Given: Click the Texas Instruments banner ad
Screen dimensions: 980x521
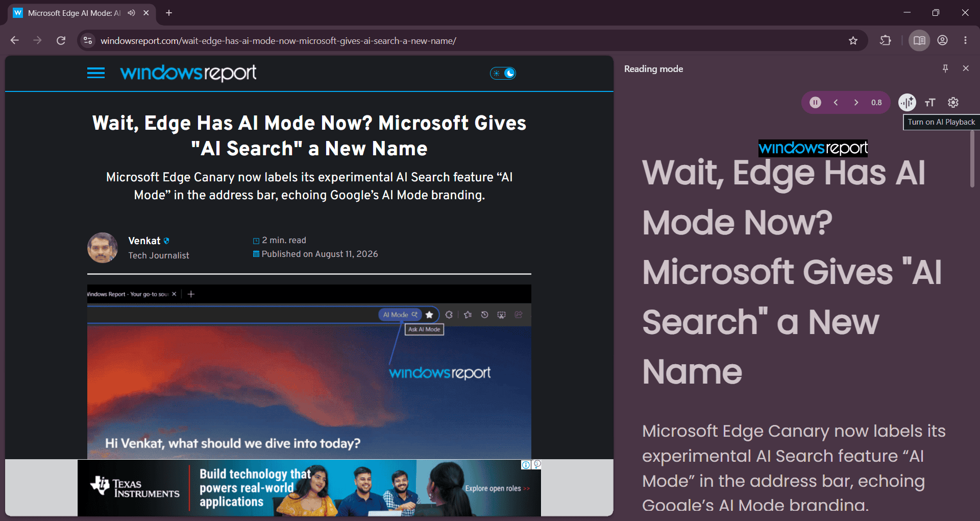Looking at the screenshot, I should click(x=309, y=488).
